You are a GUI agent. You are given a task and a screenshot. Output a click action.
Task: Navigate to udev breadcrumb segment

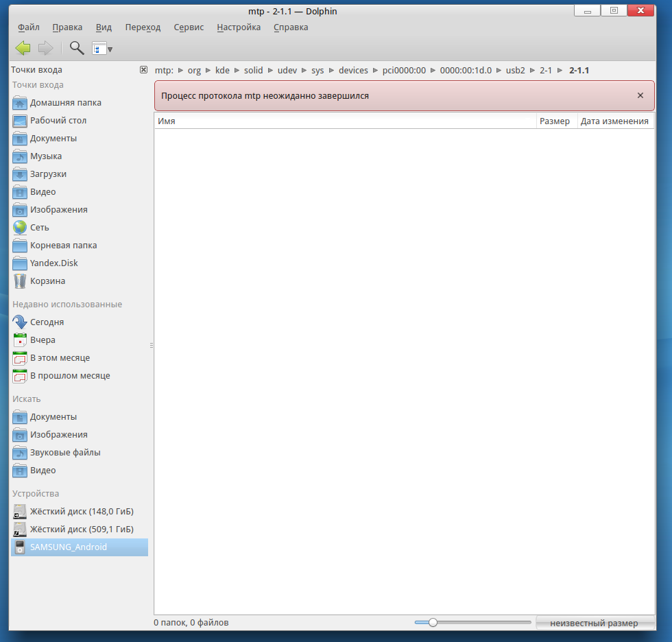pyautogui.click(x=287, y=70)
